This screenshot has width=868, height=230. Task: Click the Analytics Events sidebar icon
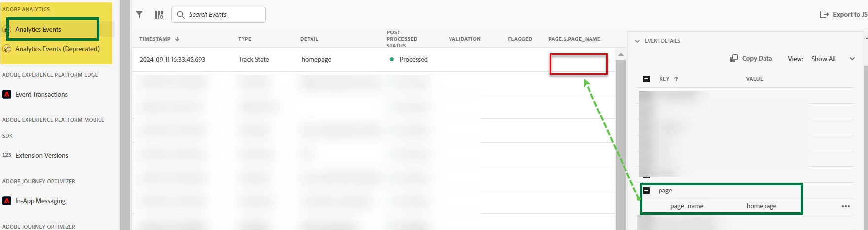tap(7, 29)
